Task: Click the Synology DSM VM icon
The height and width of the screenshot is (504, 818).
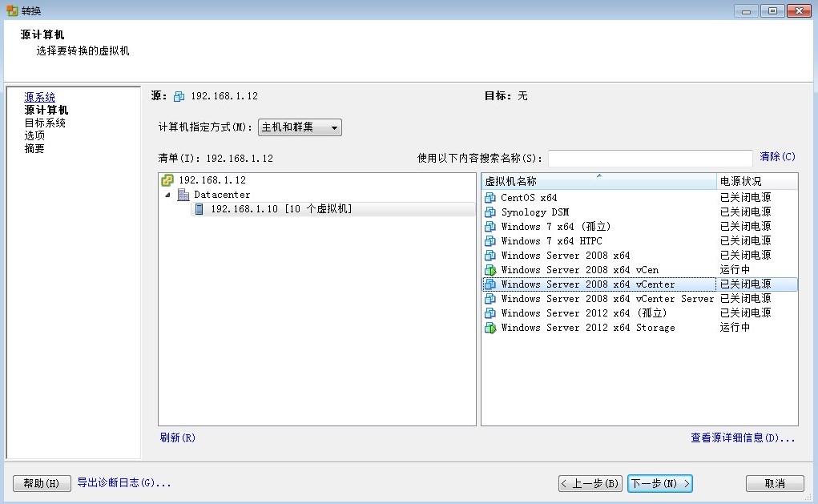Action: click(490, 212)
